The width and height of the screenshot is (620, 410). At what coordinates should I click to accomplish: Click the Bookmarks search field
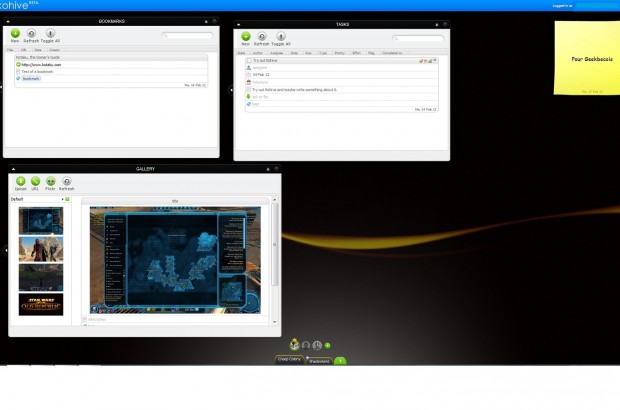[187, 36]
